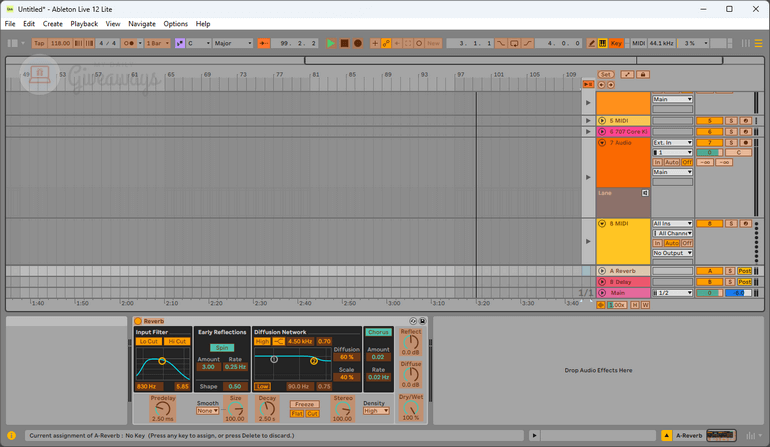Click the Stop button in transport
This screenshot has height=447, width=770.
click(x=344, y=43)
